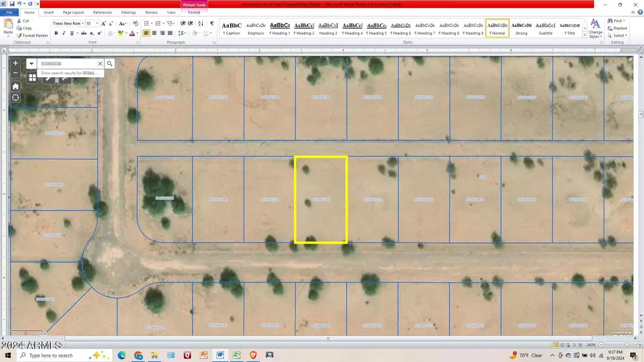This screenshot has width=644, height=362.
Task: Open the Insert ribbon tab
Action: click(48, 12)
